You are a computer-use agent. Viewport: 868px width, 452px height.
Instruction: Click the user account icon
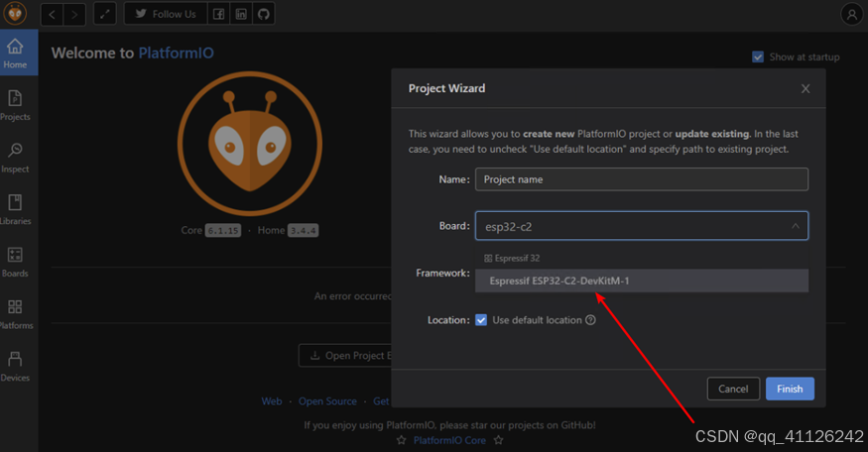point(852,15)
